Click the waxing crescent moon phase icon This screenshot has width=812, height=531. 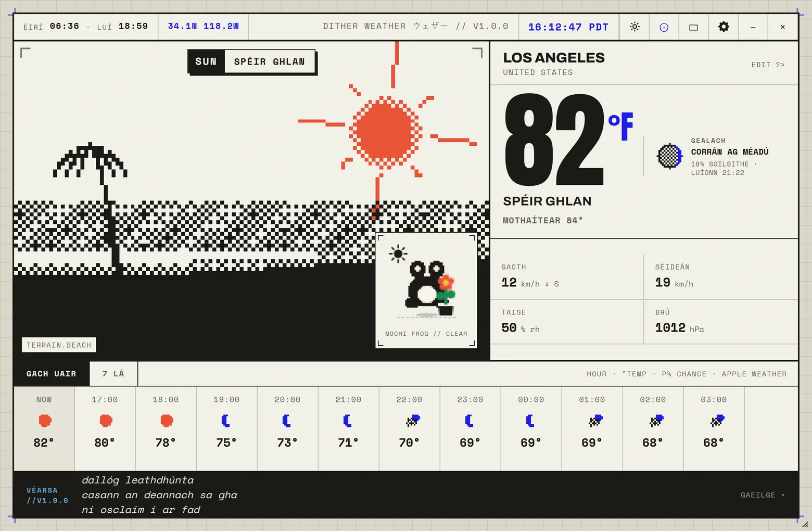[669, 156]
